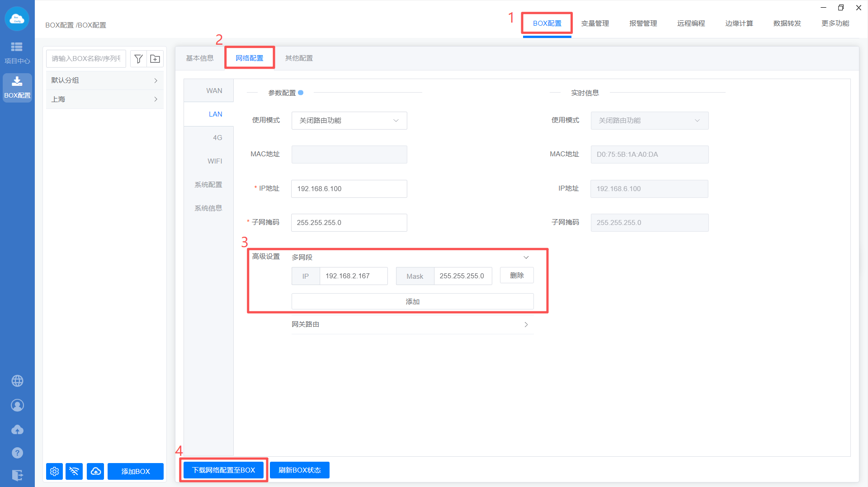Viewport: 868px width, 487px height.
Task: Select the WAN side tab
Action: (214, 90)
